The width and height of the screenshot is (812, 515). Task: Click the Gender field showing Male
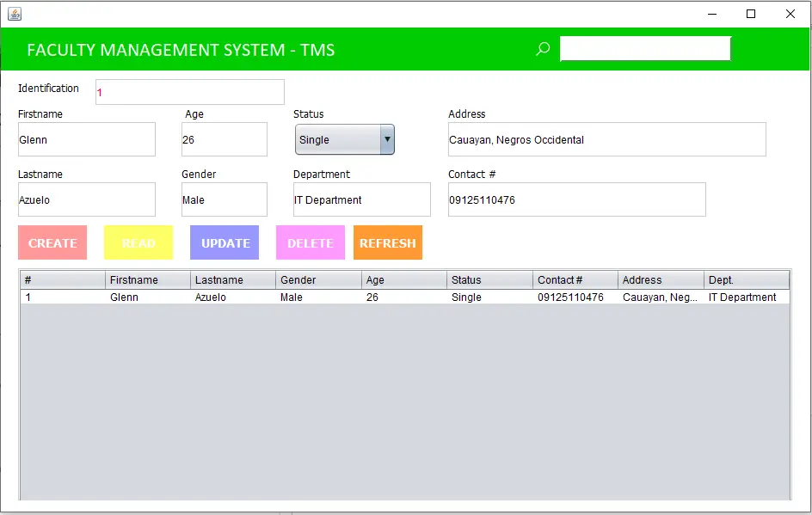pos(225,199)
